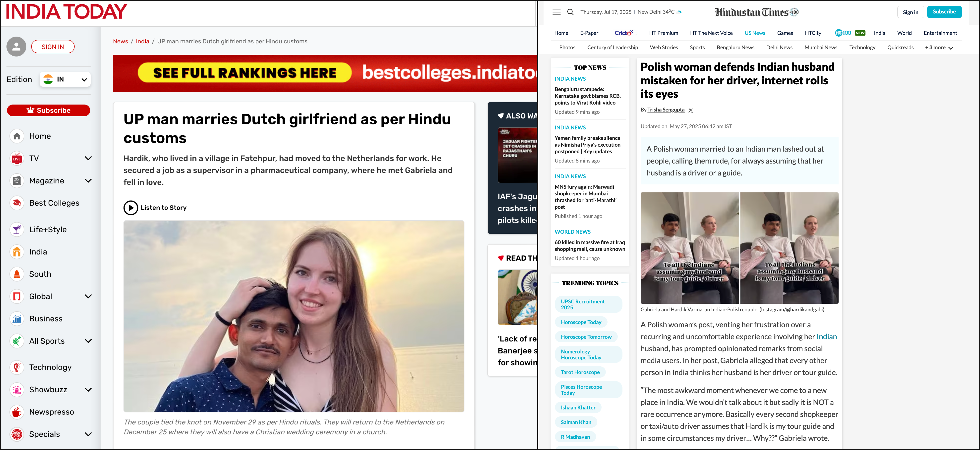Click India Today's red Subscribe button
980x450 pixels.
49,110
